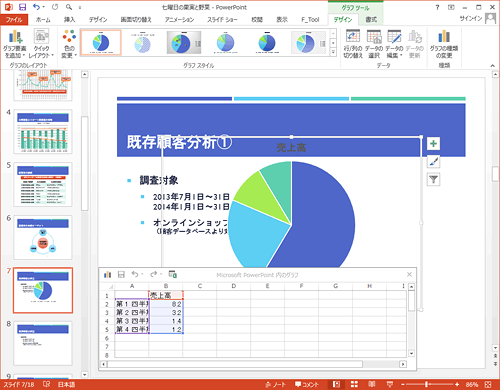This screenshot has width=500, height=390.
Task: Click the Chart Elements plus button
Action: click(433, 144)
